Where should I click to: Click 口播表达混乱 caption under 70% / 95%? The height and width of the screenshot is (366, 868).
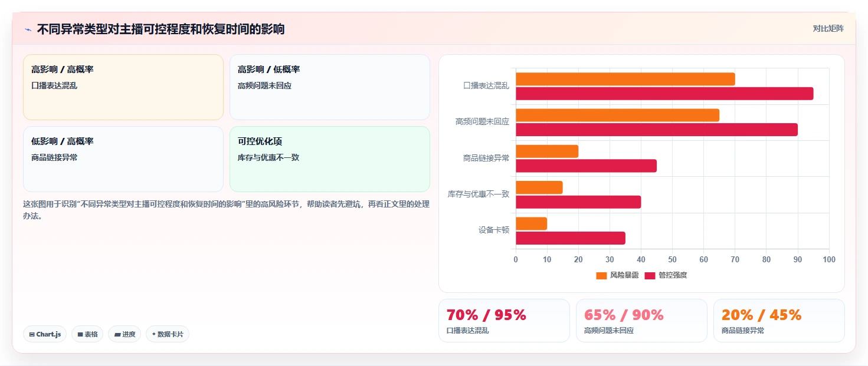pos(468,331)
